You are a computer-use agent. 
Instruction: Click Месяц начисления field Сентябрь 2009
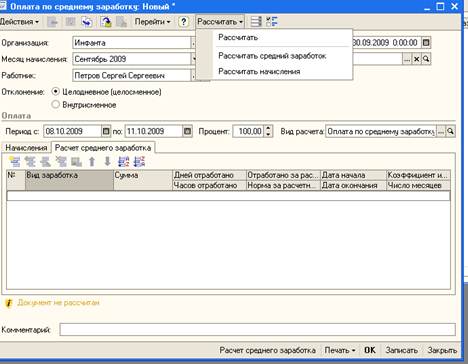coord(131,59)
